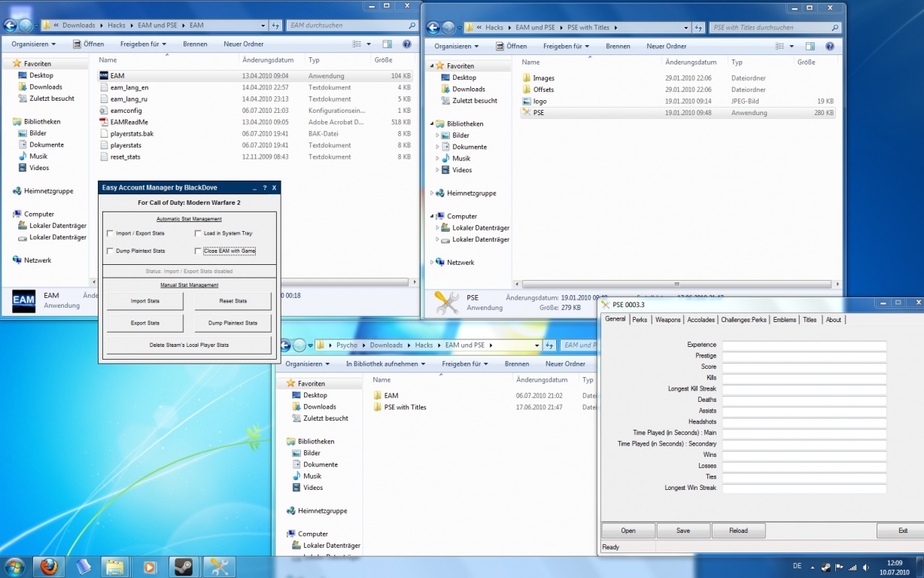Enable Import / Export Stats checkbox
924x578 pixels.
pos(111,233)
